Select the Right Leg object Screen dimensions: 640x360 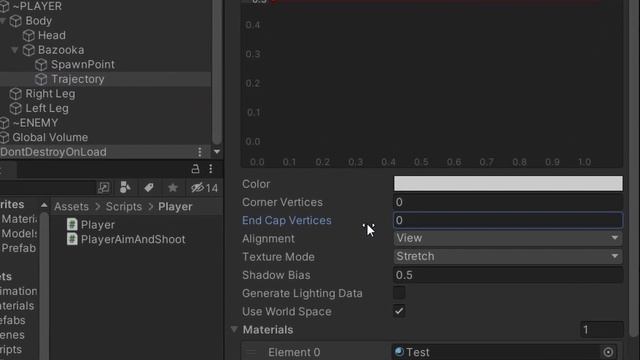point(50,94)
